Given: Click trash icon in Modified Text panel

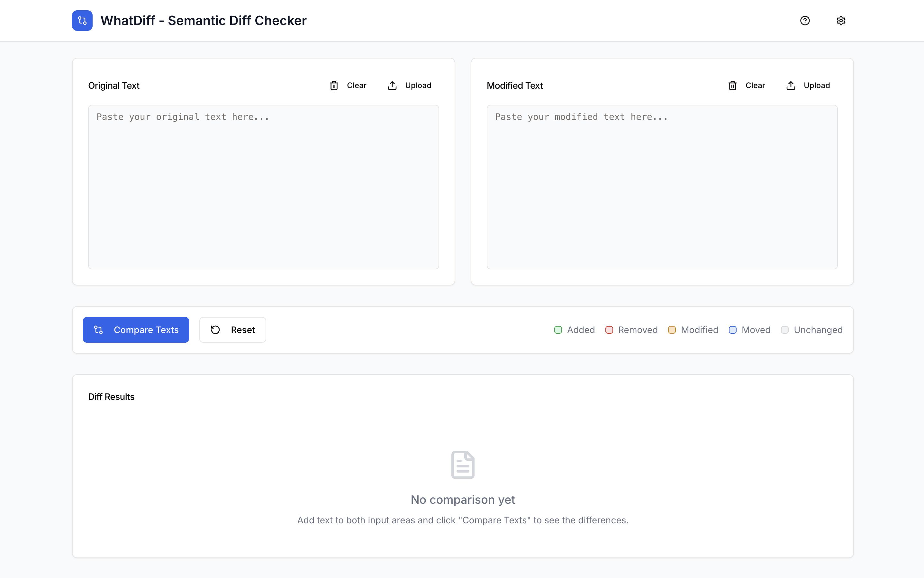Looking at the screenshot, I should pyautogui.click(x=732, y=85).
